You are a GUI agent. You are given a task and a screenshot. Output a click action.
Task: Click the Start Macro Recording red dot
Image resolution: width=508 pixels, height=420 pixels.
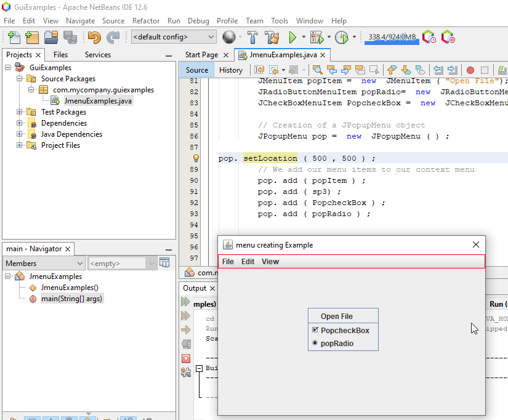pos(470,70)
